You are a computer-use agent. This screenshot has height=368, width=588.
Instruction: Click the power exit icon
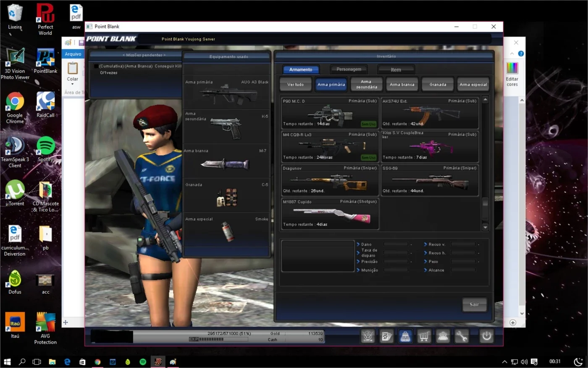[486, 336]
